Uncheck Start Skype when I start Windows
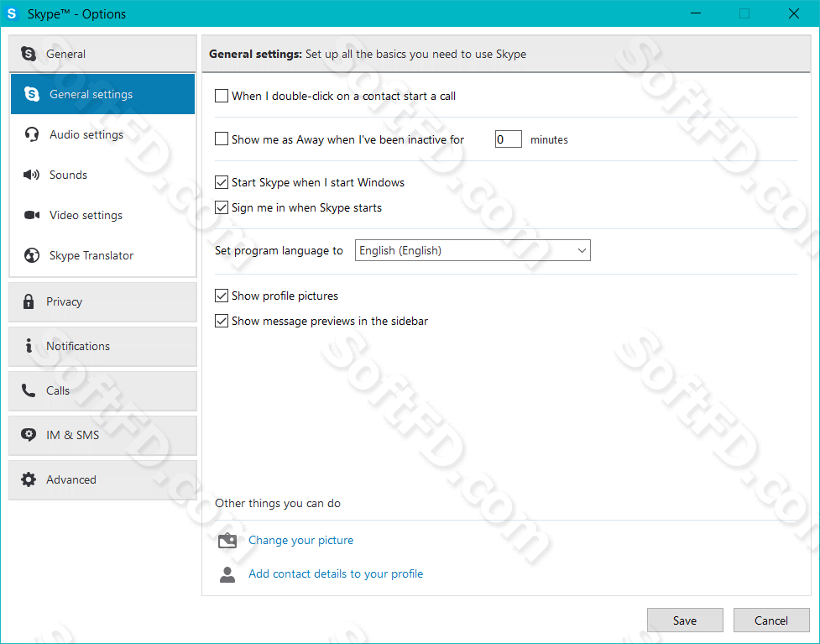 [222, 182]
